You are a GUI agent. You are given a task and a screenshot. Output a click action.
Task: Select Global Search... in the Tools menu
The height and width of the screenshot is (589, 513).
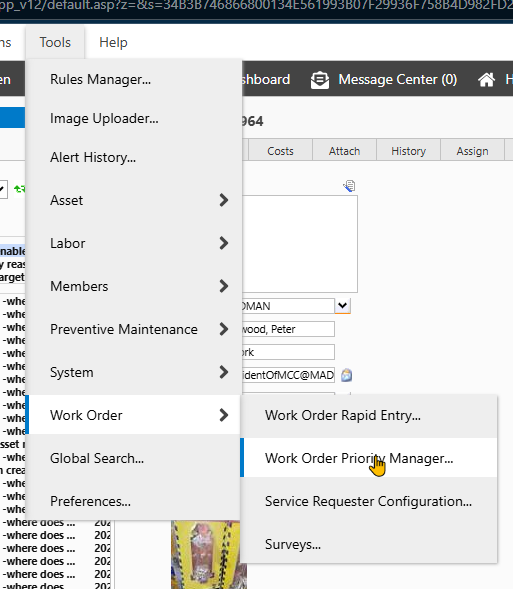tap(134, 458)
